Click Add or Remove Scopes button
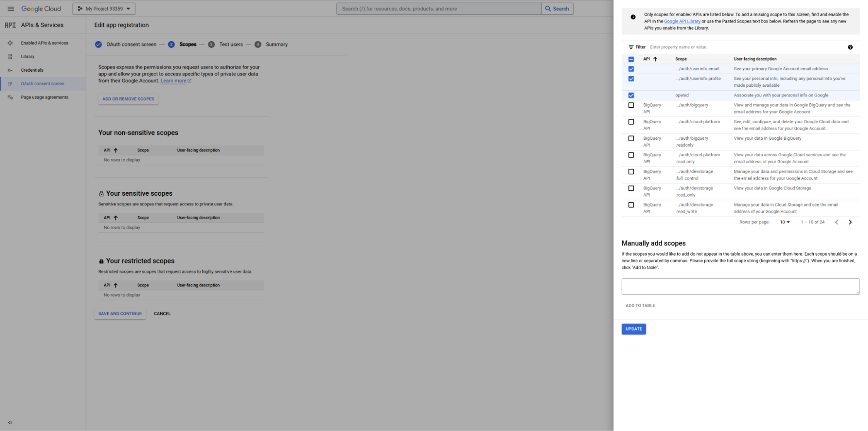 coord(128,99)
